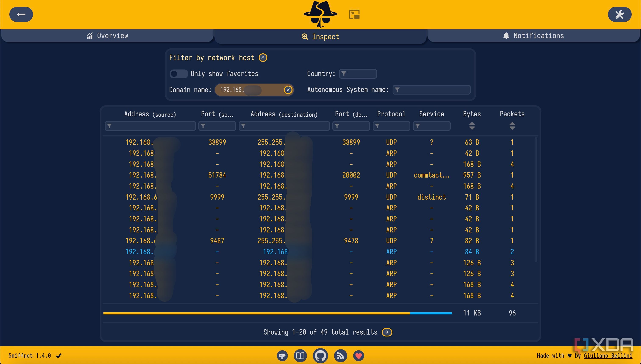The image size is (641, 364).
Task: Click the Sniffnet 1.4.0 version text
Action: click(x=30, y=356)
